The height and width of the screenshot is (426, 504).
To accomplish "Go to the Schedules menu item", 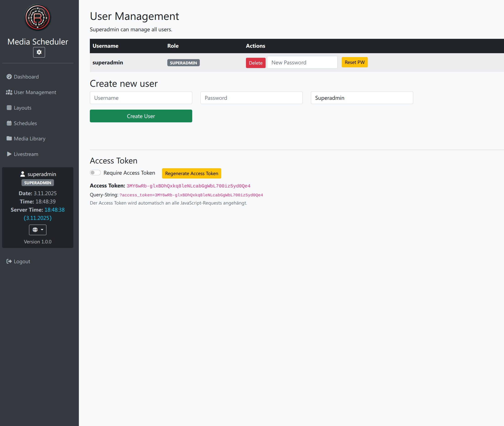I will pyautogui.click(x=25, y=123).
